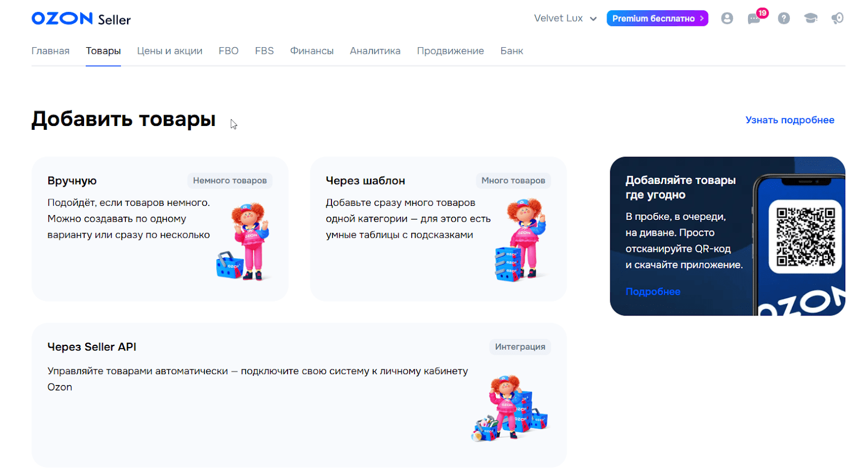
Task: Click the mascot illustration in Через шаблон card
Action: [520, 239]
